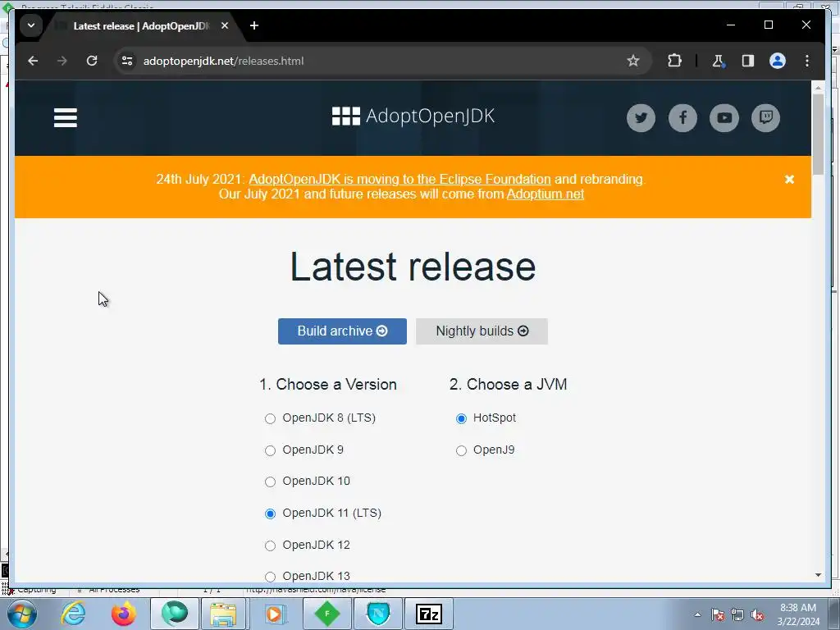The height and width of the screenshot is (630, 840).
Task: Open the shield N taskbar application
Action: coord(378,614)
